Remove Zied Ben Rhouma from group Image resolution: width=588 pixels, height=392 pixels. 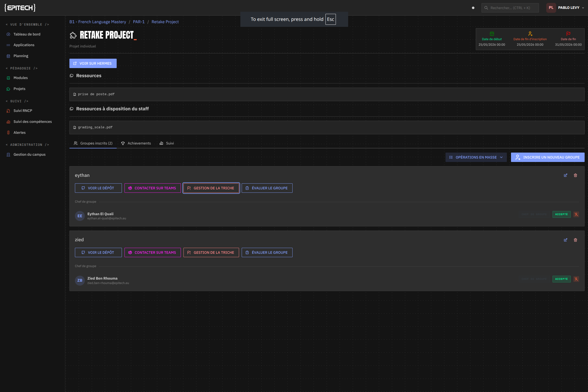(576, 279)
